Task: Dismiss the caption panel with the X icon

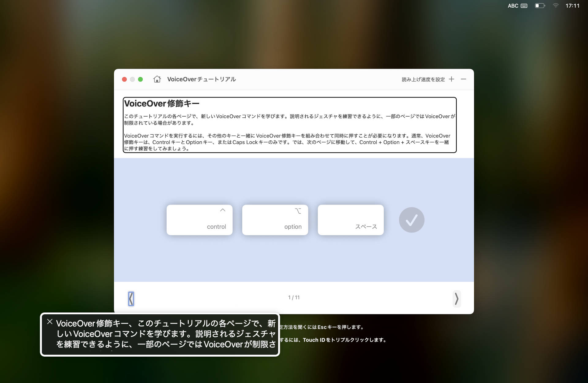Action: [x=50, y=321]
